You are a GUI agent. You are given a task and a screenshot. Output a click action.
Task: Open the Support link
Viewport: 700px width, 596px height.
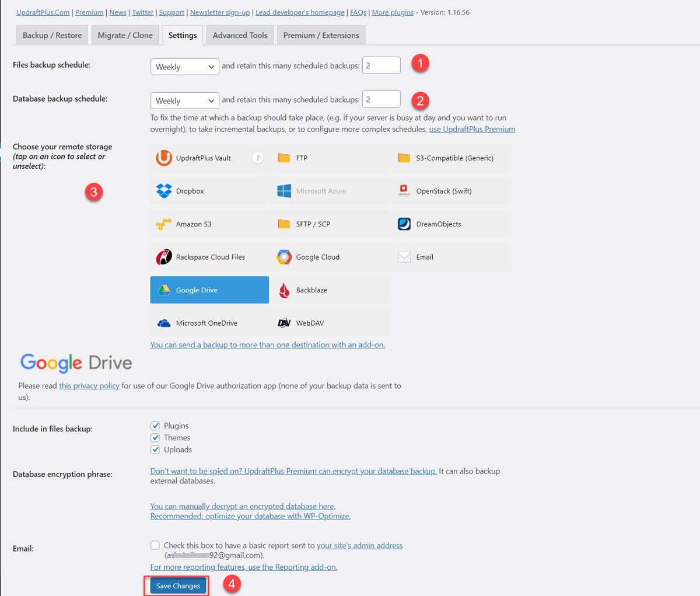[171, 12]
